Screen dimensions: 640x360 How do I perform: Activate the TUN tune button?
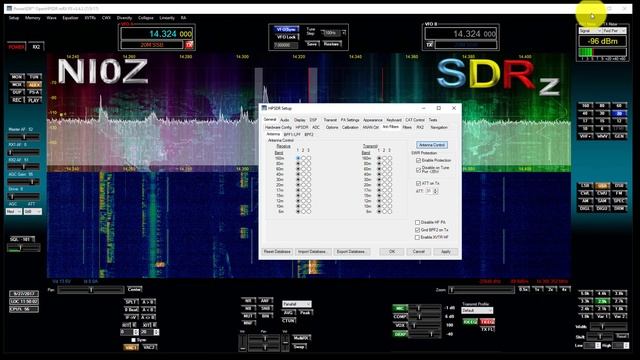point(34,77)
